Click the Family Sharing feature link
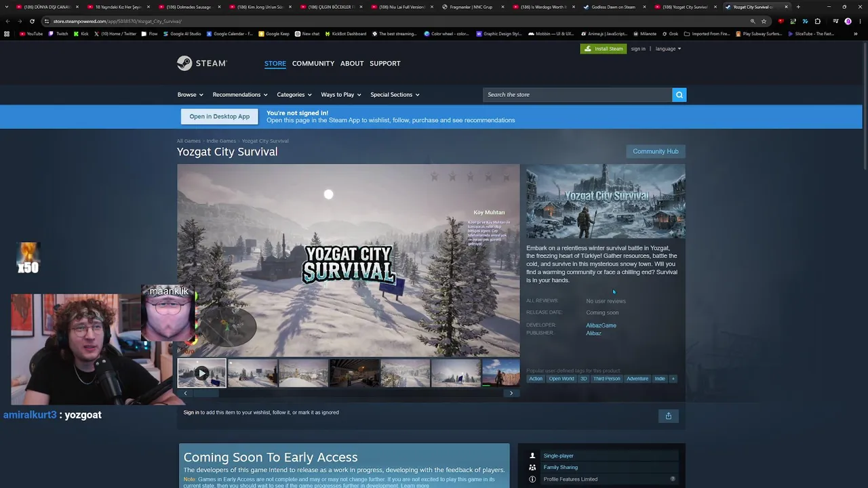This screenshot has height=488, width=868. (561, 468)
